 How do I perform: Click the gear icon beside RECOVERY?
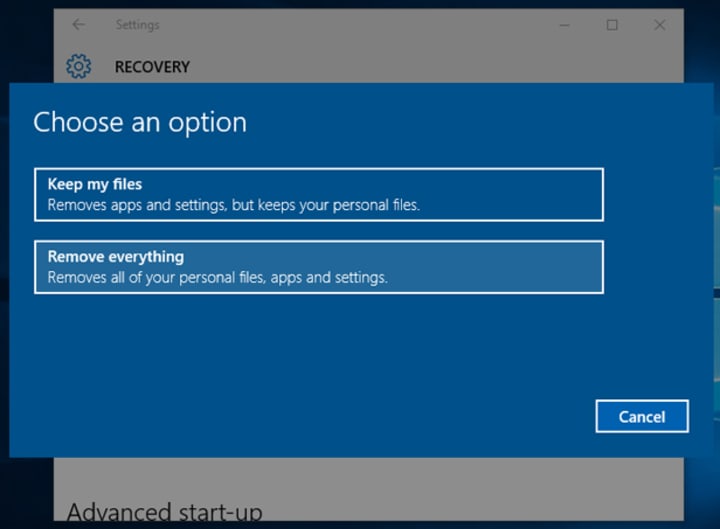pos(79,66)
